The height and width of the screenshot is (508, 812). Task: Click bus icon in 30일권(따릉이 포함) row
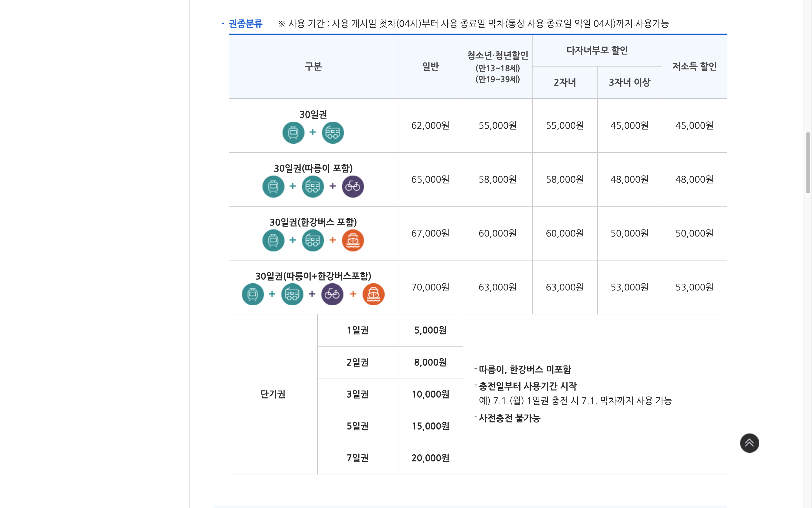coord(313,186)
